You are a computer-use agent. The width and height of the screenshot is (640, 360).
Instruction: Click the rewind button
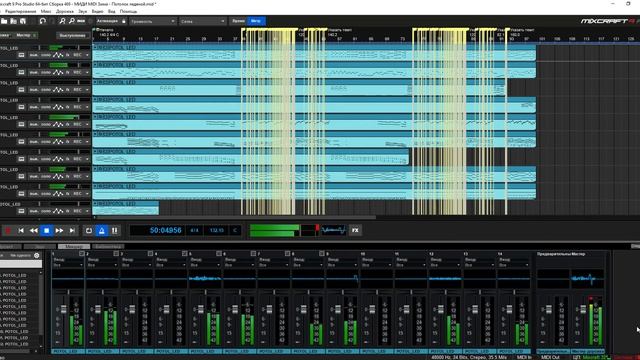pyautogui.click(x=33, y=231)
